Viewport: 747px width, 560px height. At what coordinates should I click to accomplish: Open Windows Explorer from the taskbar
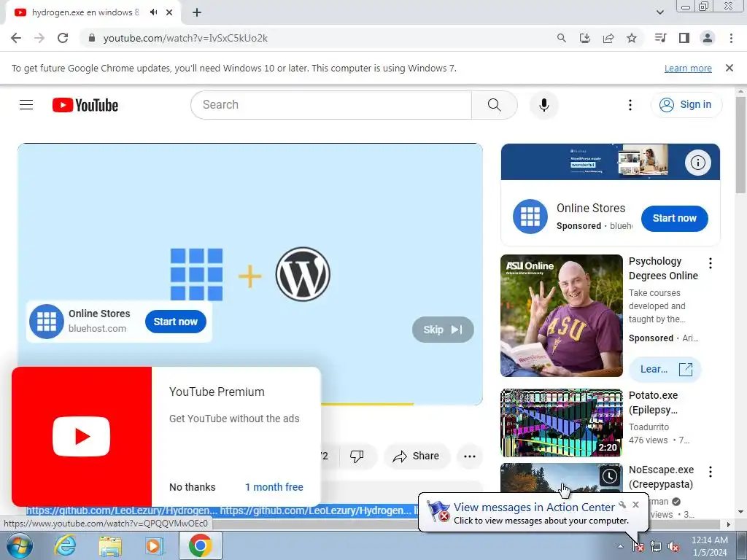click(110, 545)
